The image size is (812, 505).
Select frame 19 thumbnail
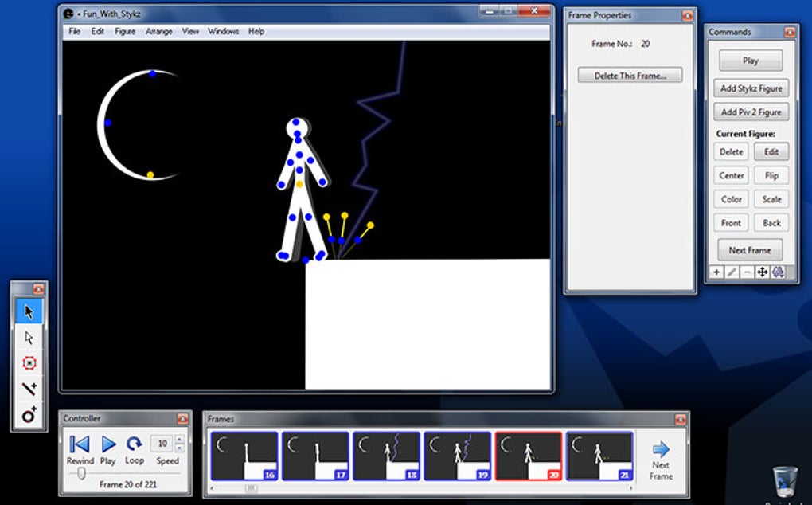[x=457, y=456]
